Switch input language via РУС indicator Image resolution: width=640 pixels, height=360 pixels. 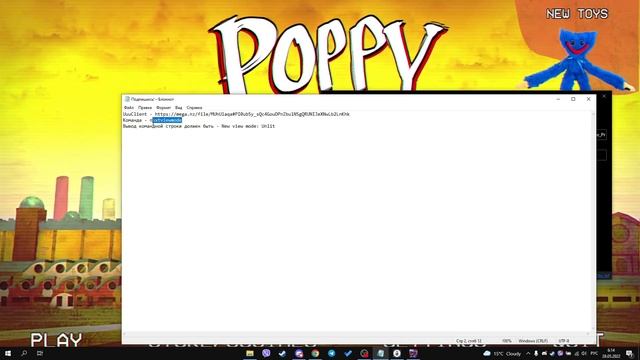click(594, 353)
